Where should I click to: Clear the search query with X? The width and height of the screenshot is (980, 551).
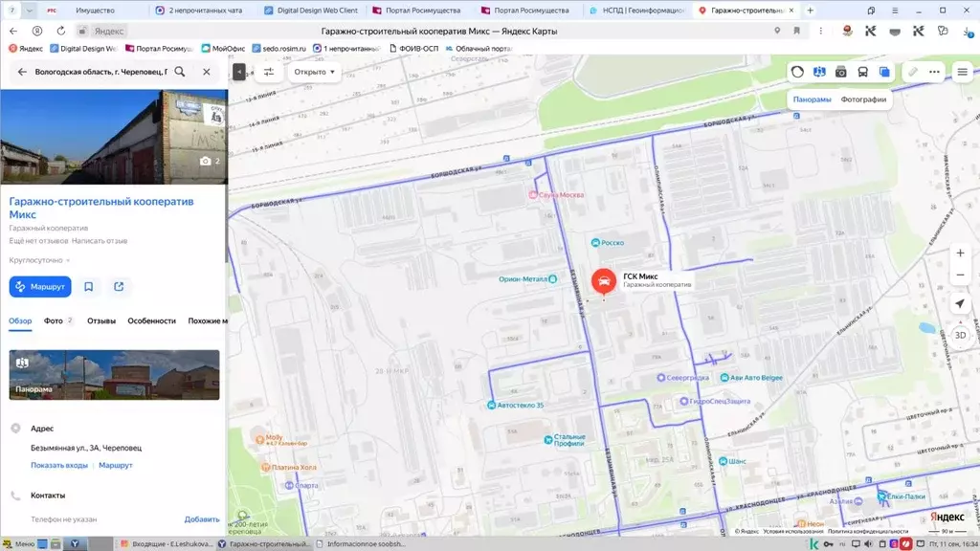click(x=207, y=72)
